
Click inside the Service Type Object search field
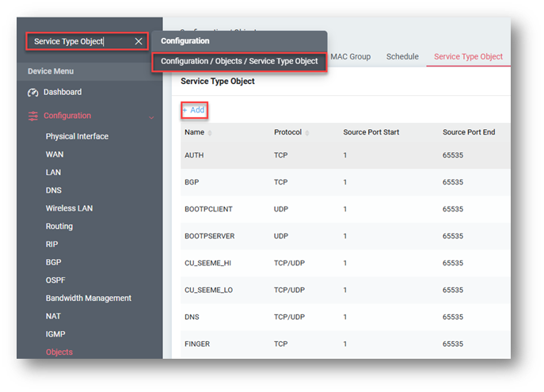(x=78, y=41)
